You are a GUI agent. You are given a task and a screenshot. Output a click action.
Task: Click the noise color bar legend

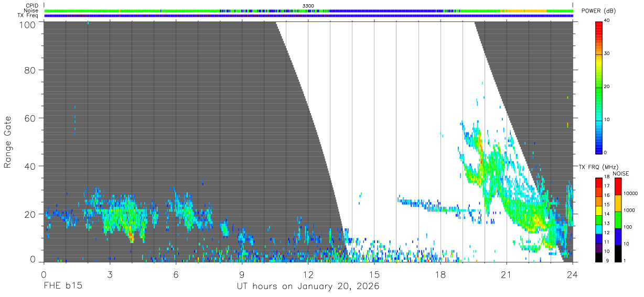click(618, 219)
